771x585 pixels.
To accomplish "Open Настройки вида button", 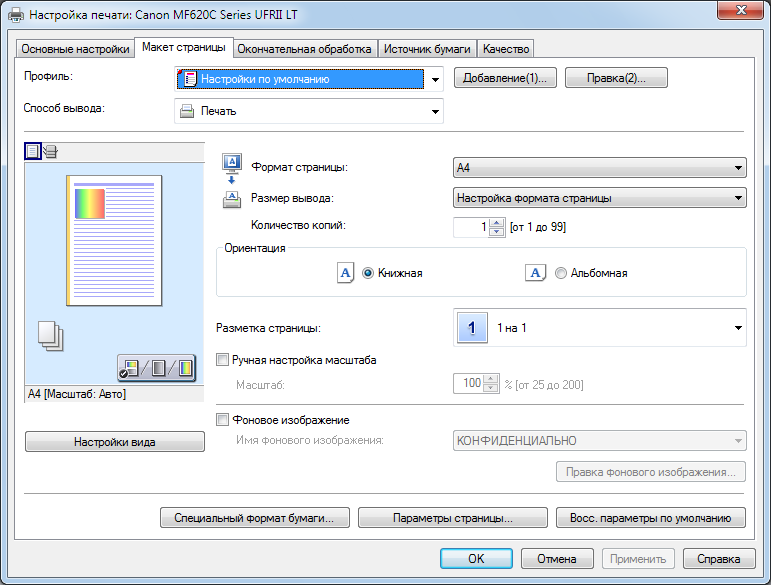I will 115,442.
